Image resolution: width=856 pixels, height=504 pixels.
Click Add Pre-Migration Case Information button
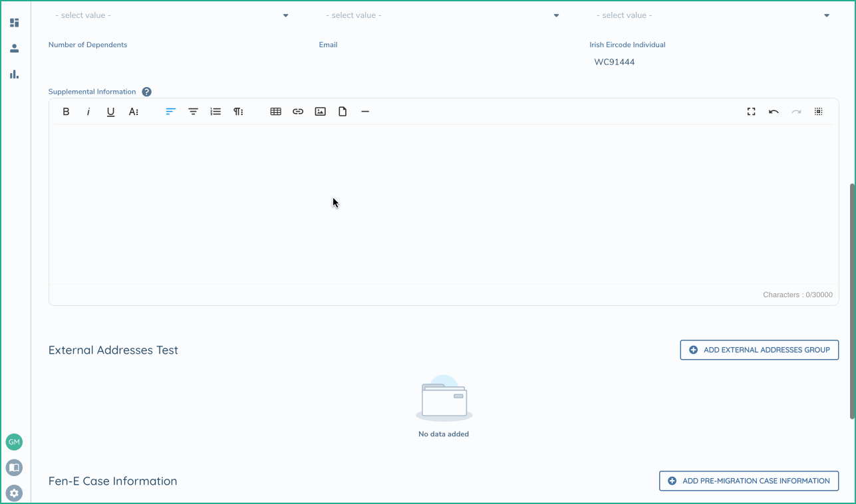coord(748,481)
